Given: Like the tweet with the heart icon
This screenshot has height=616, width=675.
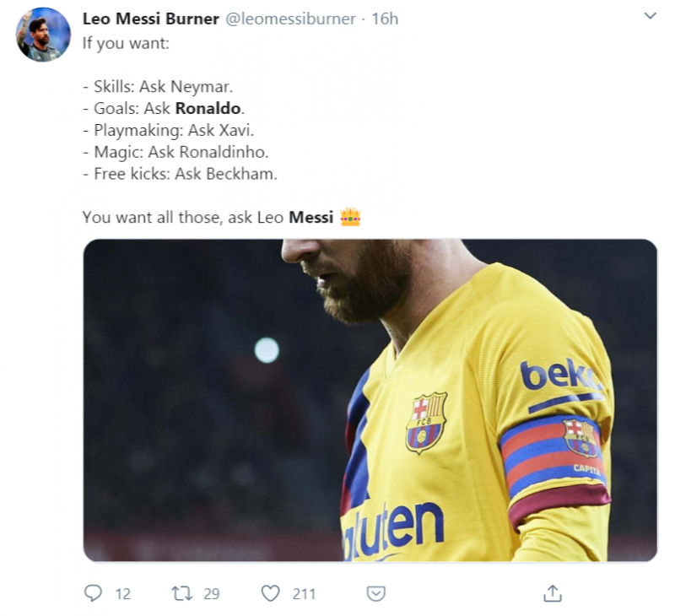Looking at the screenshot, I should pyautogui.click(x=270, y=593).
